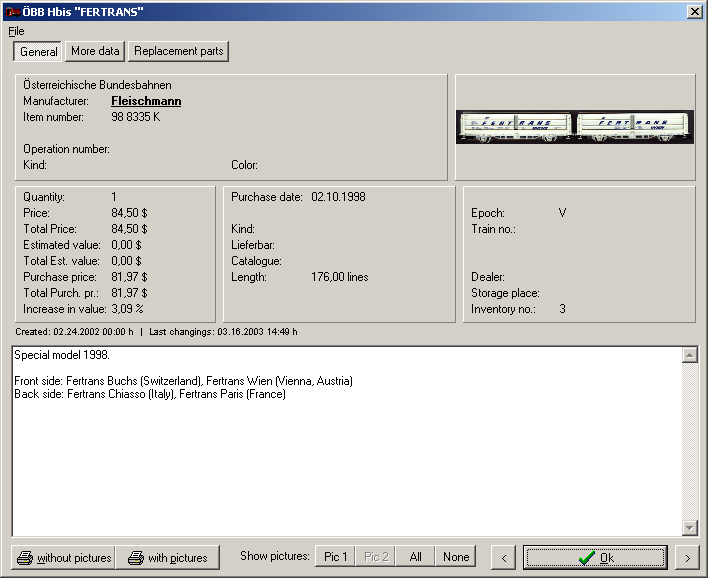708x578 pixels.
Task: Print without pictures
Action: [x=64, y=558]
